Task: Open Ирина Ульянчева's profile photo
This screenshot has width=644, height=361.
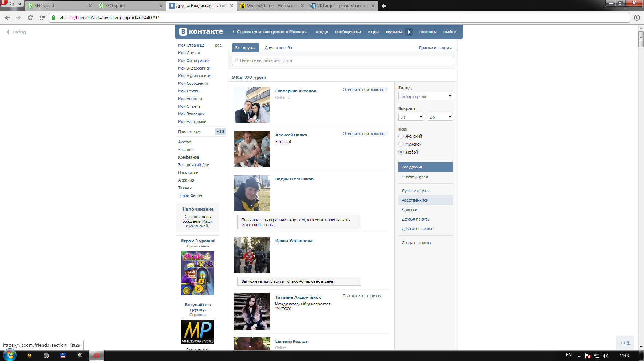Action: (x=252, y=255)
